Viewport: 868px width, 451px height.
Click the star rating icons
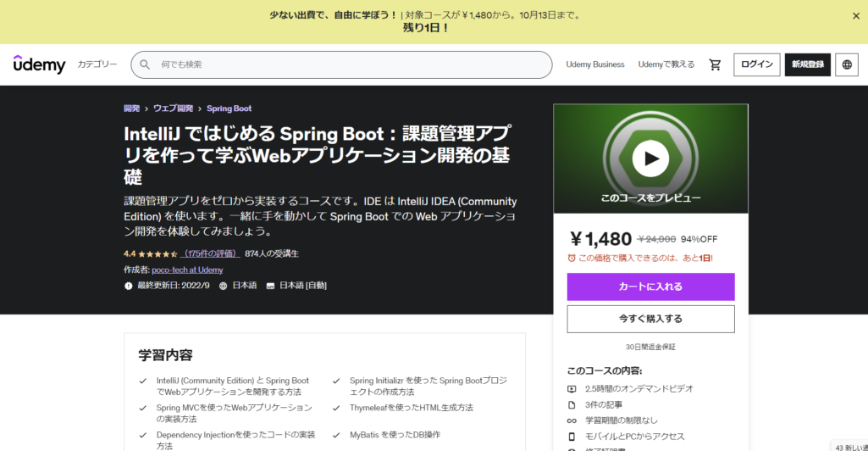pos(158,253)
